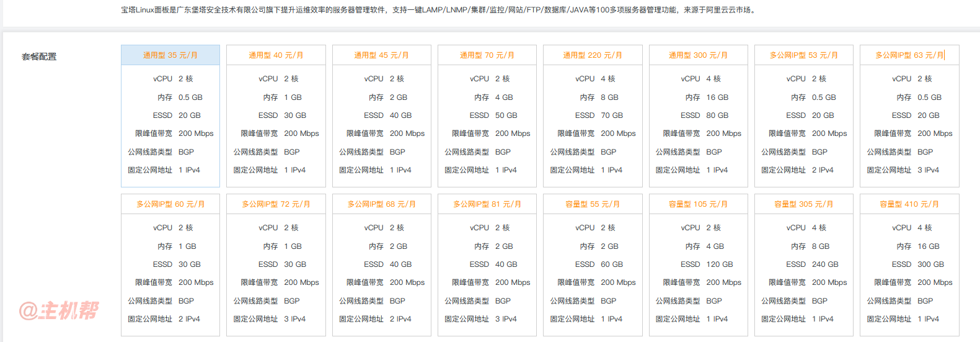This screenshot has width=980, height=342.
Task: Click 16 GB memory in 容量型 410 card
Action: click(929, 246)
